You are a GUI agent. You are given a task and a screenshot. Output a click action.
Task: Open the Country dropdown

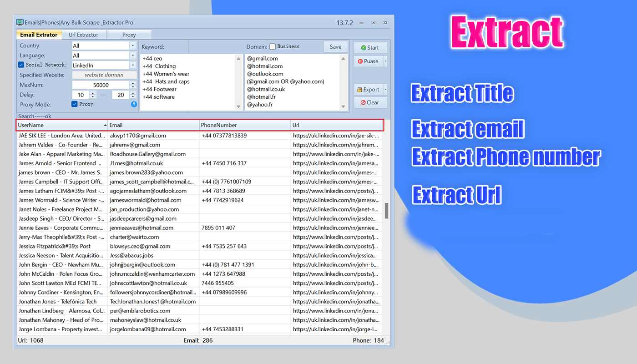pyautogui.click(x=132, y=45)
